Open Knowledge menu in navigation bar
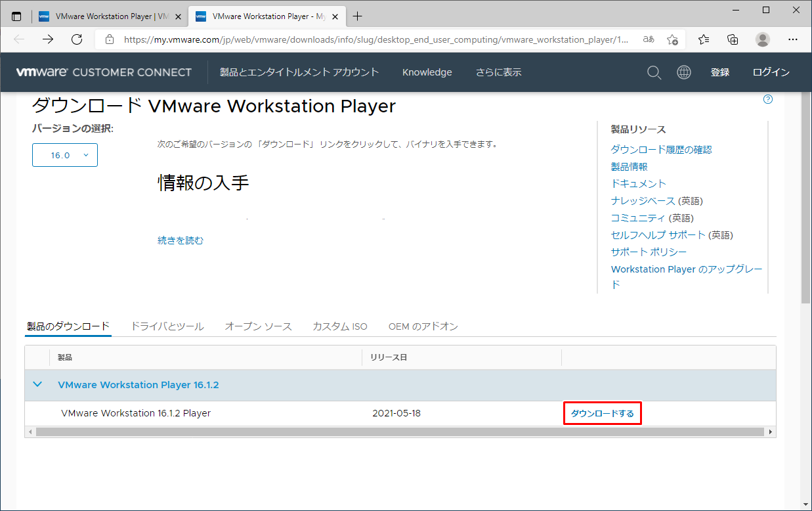Image resolution: width=812 pixels, height=511 pixels. click(x=427, y=72)
